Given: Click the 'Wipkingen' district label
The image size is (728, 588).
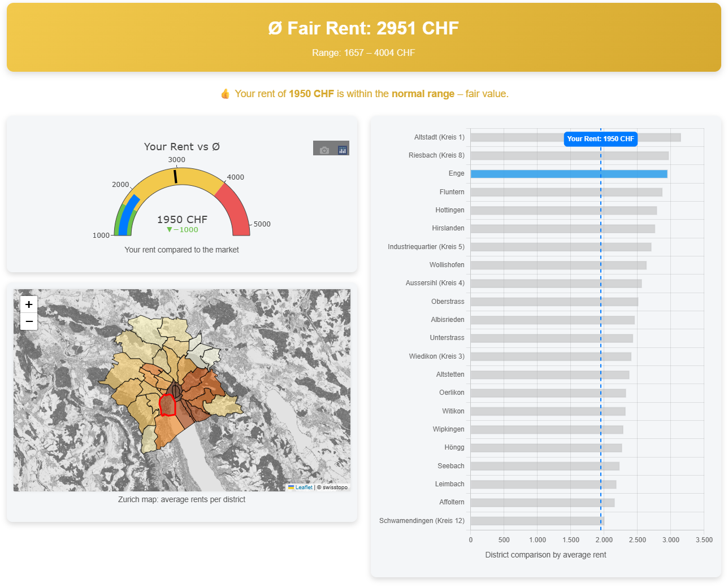Looking at the screenshot, I should 448,429.
